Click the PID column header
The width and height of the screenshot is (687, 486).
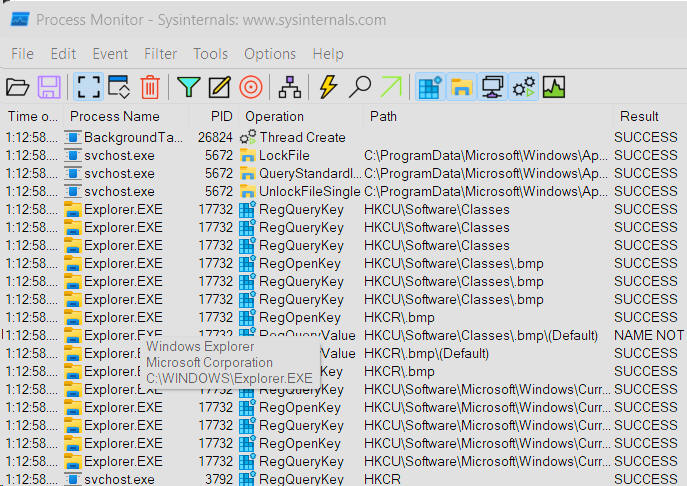[221, 116]
